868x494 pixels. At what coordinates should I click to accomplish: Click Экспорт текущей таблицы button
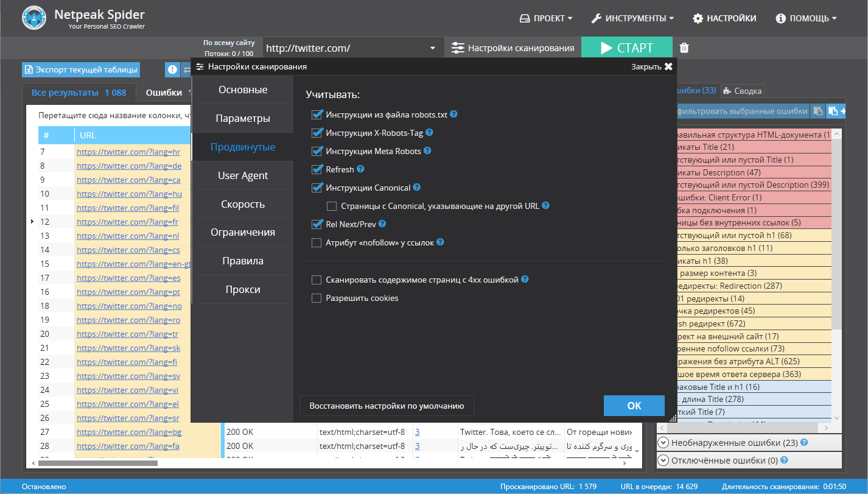click(81, 69)
